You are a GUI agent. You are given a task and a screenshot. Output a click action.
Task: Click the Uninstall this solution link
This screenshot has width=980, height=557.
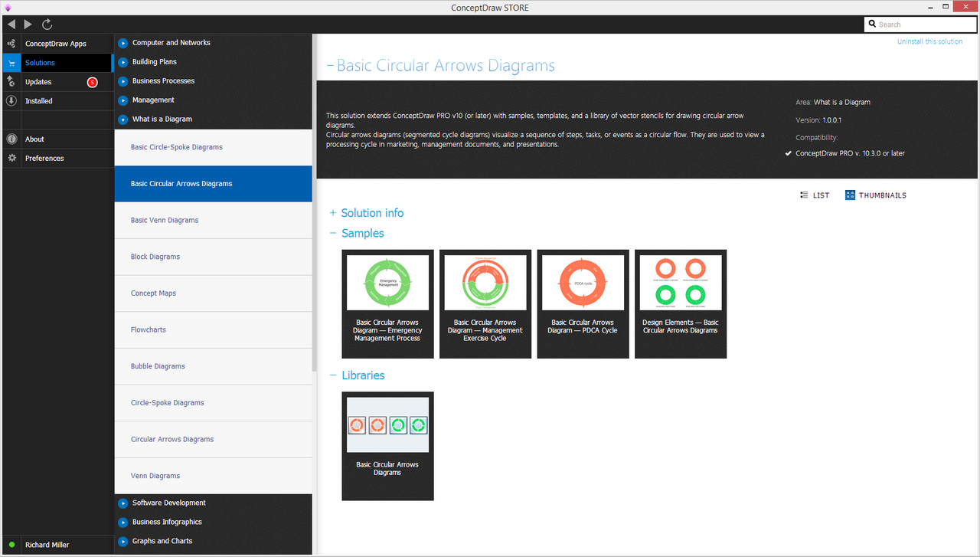929,41
